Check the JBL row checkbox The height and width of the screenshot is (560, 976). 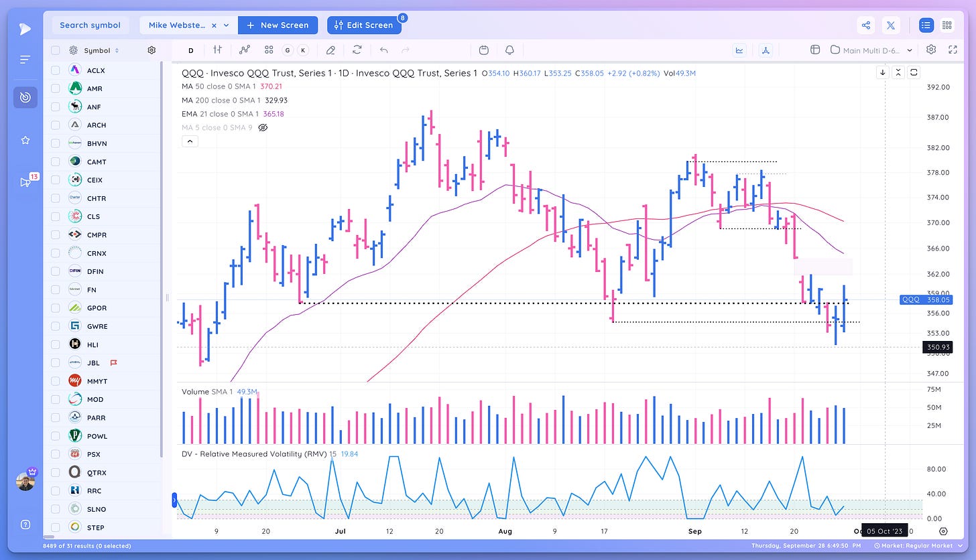(55, 363)
